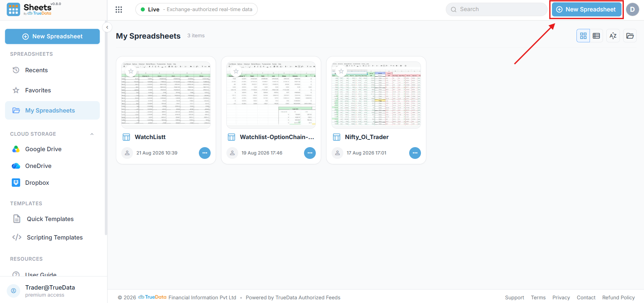The width and height of the screenshot is (644, 303).
Task: Focus the Search input field
Action: [x=497, y=9]
